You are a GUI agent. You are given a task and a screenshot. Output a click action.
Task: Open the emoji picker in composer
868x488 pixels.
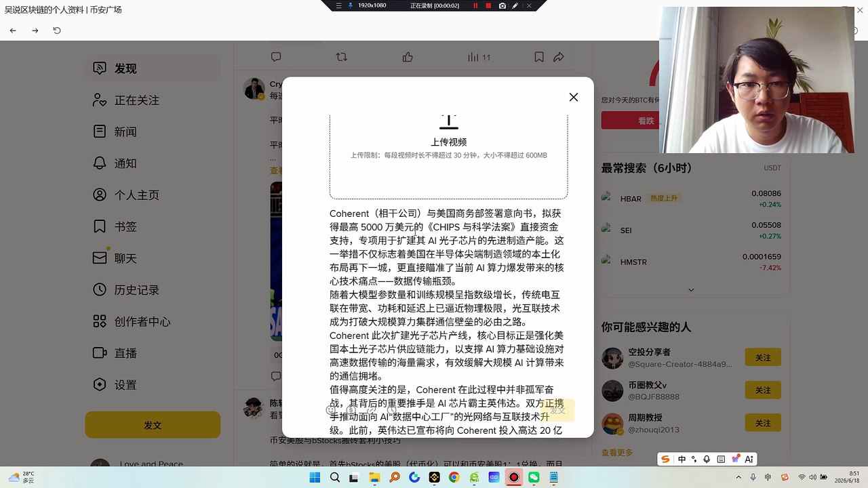coord(331,410)
